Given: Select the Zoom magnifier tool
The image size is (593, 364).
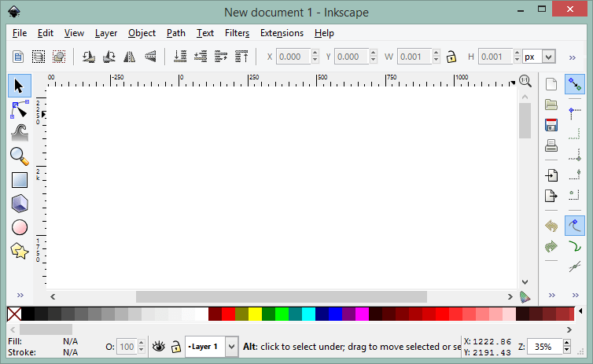Looking at the screenshot, I should click(x=20, y=156).
